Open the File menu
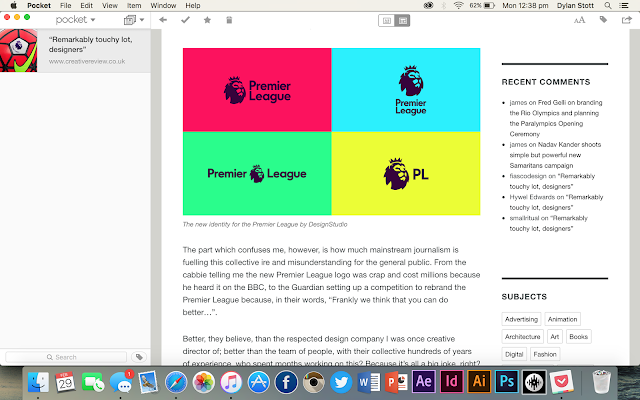Image resolution: width=640 pixels, height=400 pixels. click(x=65, y=5)
